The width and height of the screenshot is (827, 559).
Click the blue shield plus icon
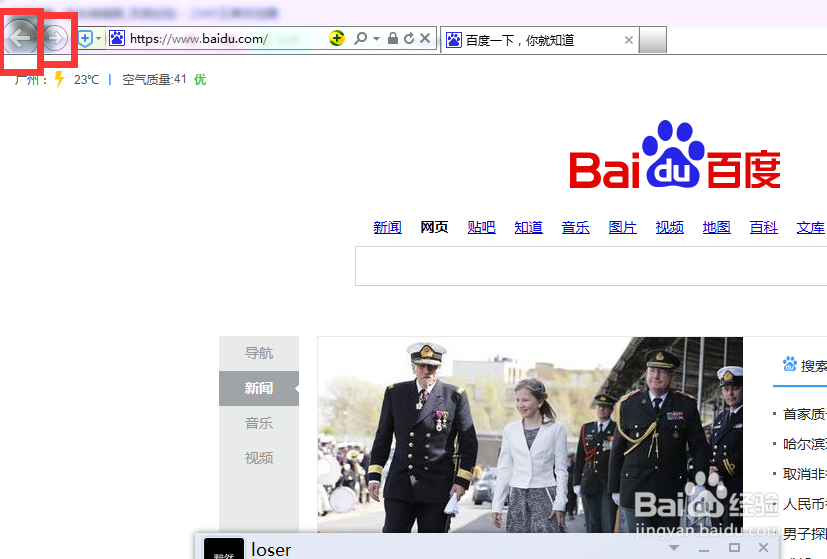85,38
